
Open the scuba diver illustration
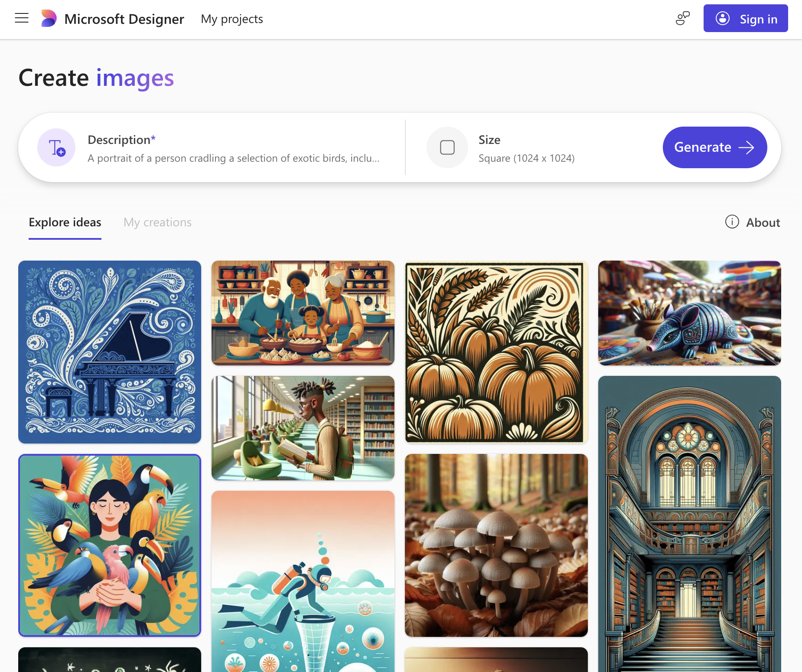click(303, 581)
